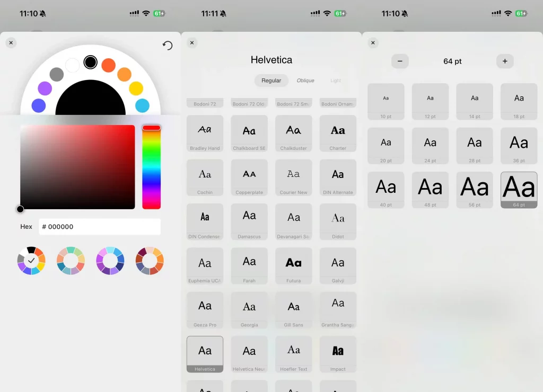
Task: Select the Euphemia UCAS font tile
Action: click(x=205, y=266)
